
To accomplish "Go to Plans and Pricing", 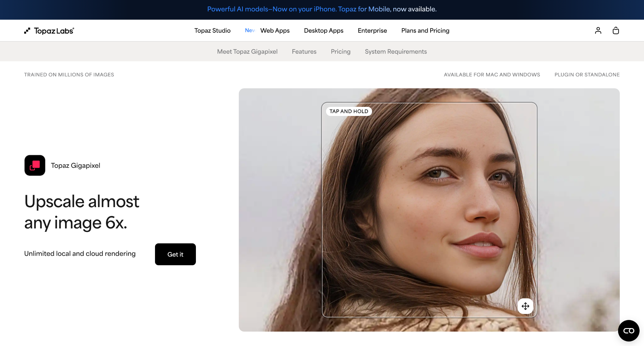I will click(x=425, y=30).
